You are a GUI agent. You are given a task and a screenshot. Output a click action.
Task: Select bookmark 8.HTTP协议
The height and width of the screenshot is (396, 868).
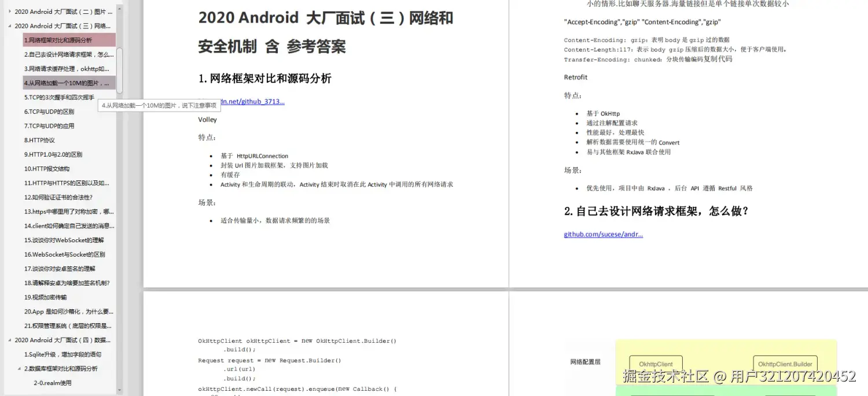point(39,140)
